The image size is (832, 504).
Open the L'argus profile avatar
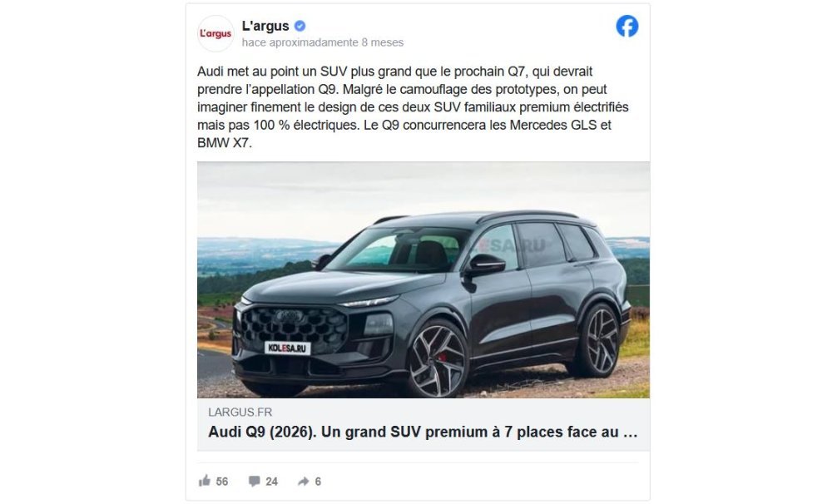point(215,33)
